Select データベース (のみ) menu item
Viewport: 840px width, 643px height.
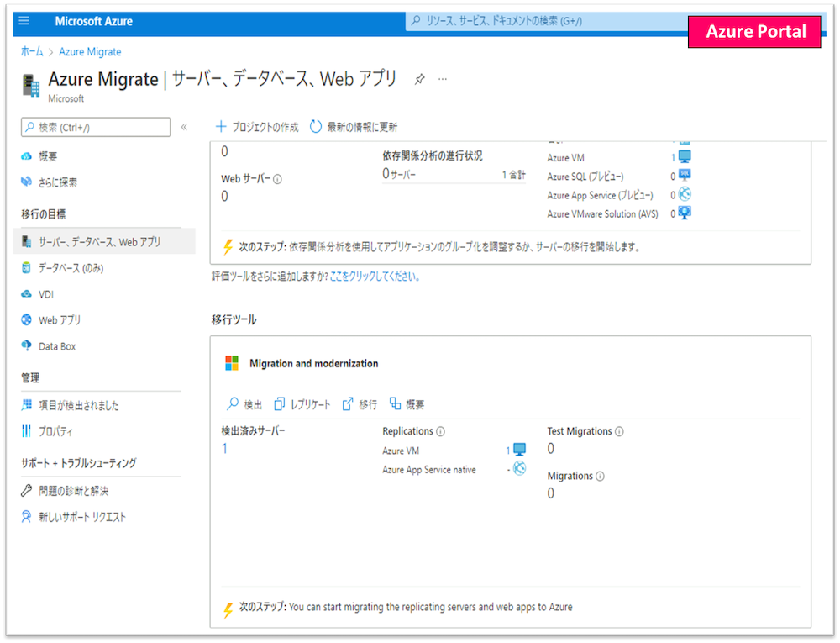point(62,268)
